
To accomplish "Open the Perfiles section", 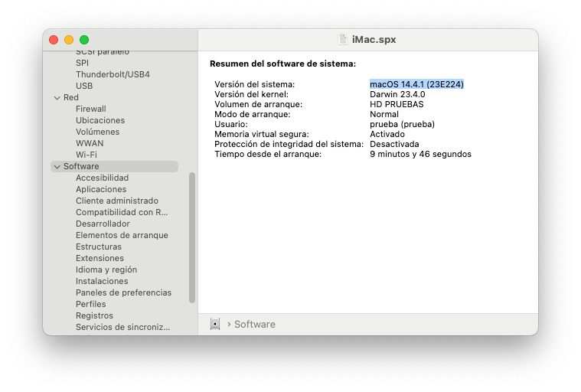I will (x=91, y=304).
